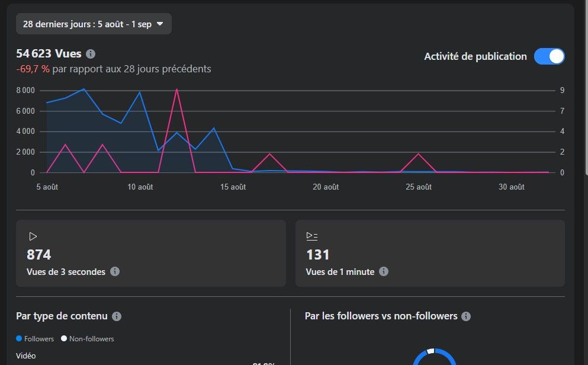The width and height of the screenshot is (588, 365).
Task: Click the info icon beside Vues de 3 secondes
Action: point(115,271)
